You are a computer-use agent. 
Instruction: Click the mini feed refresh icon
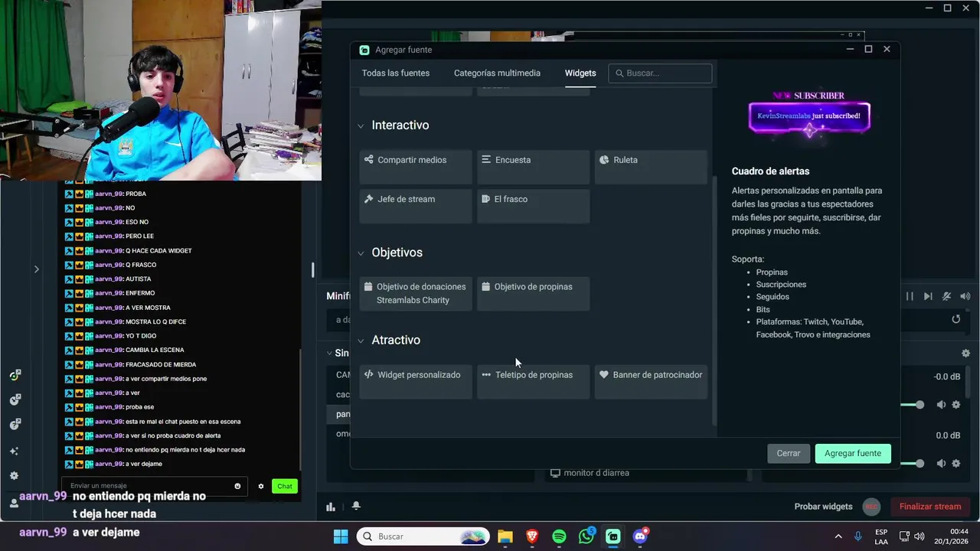[955, 319]
